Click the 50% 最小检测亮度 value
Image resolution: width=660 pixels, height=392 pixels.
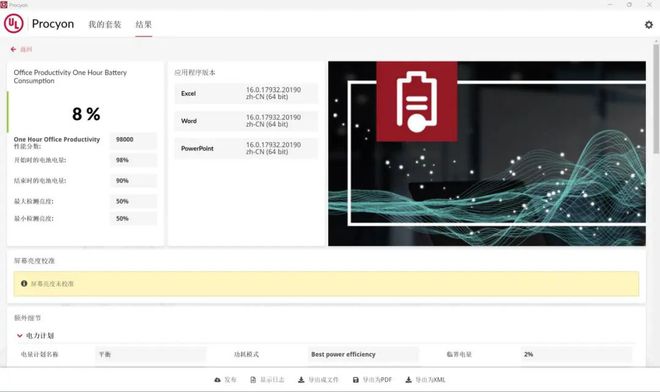(x=133, y=219)
